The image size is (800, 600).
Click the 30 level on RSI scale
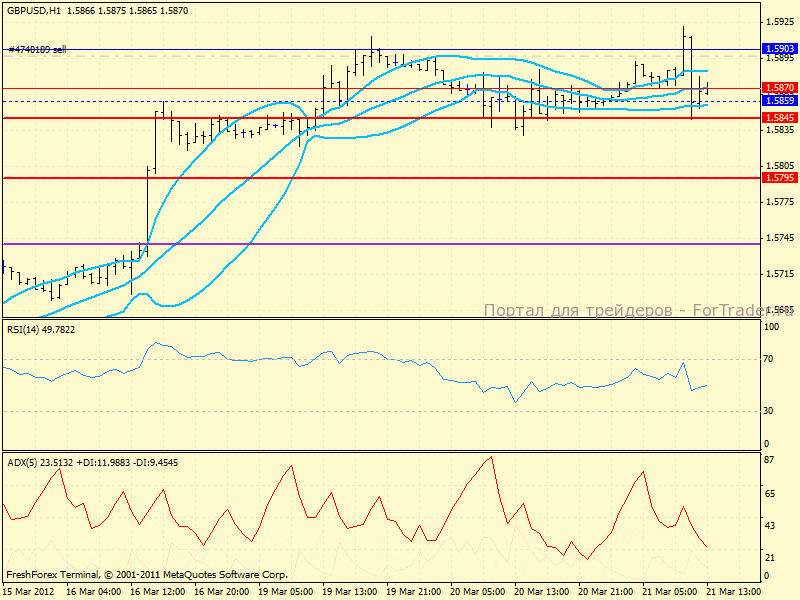(768, 411)
